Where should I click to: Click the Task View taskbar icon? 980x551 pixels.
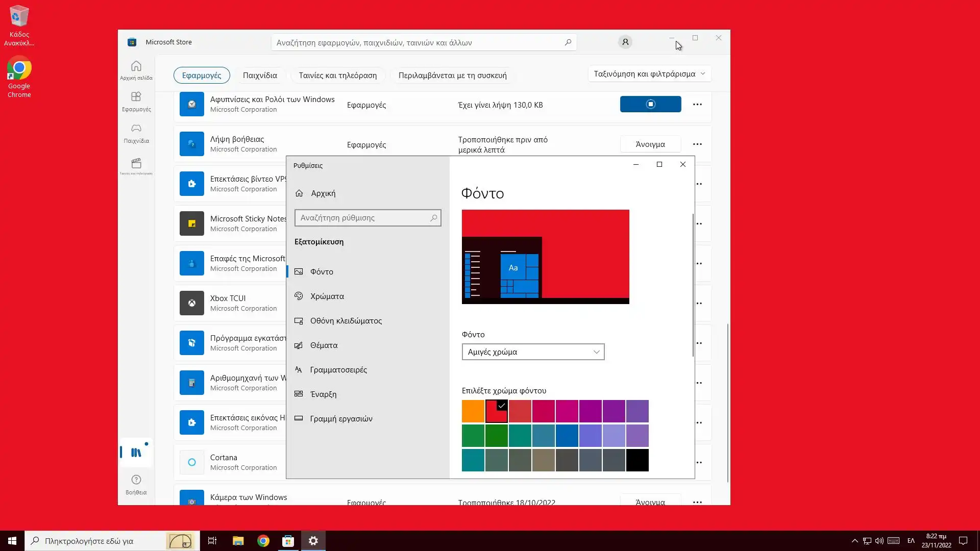click(x=212, y=541)
